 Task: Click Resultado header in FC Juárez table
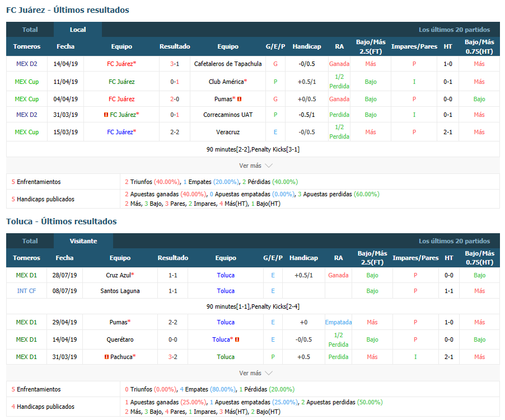[x=175, y=46]
